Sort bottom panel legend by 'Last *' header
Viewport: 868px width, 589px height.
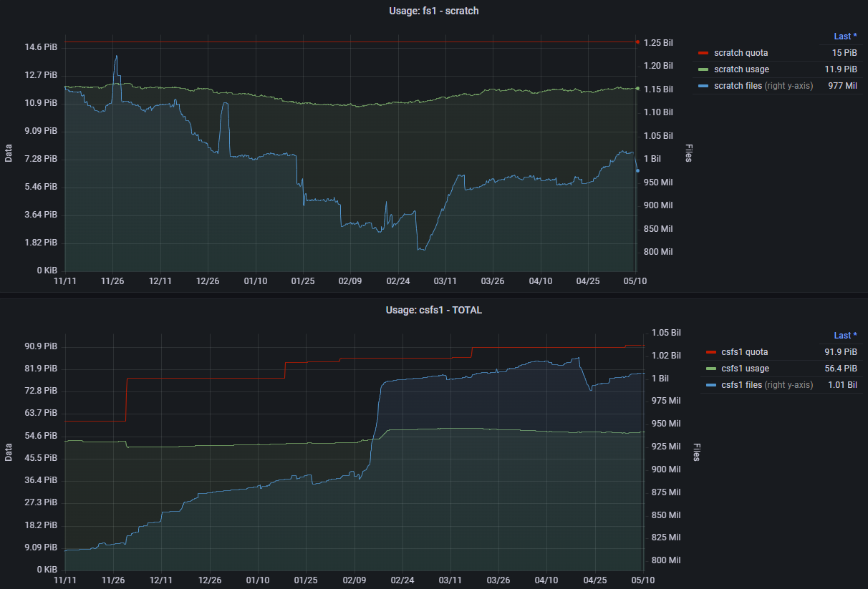tap(845, 335)
